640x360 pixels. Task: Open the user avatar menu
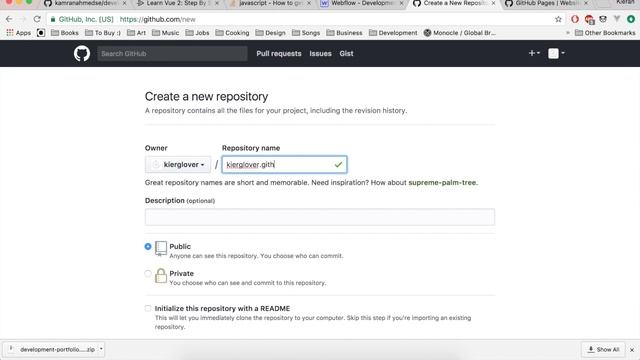click(556, 53)
